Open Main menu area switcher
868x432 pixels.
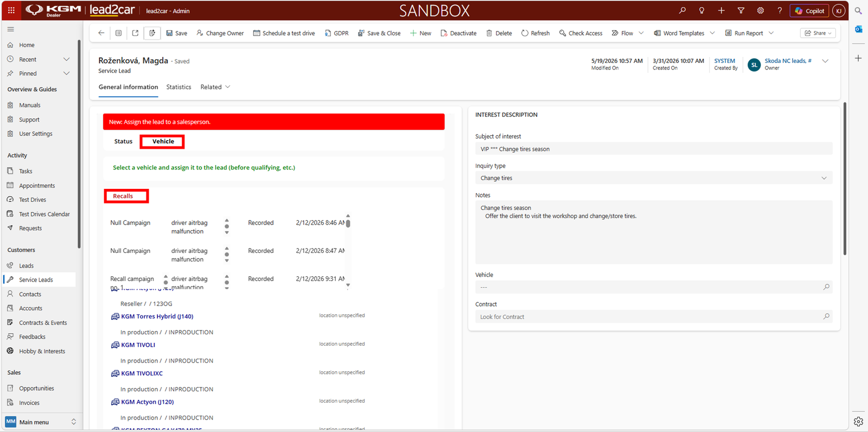41,422
